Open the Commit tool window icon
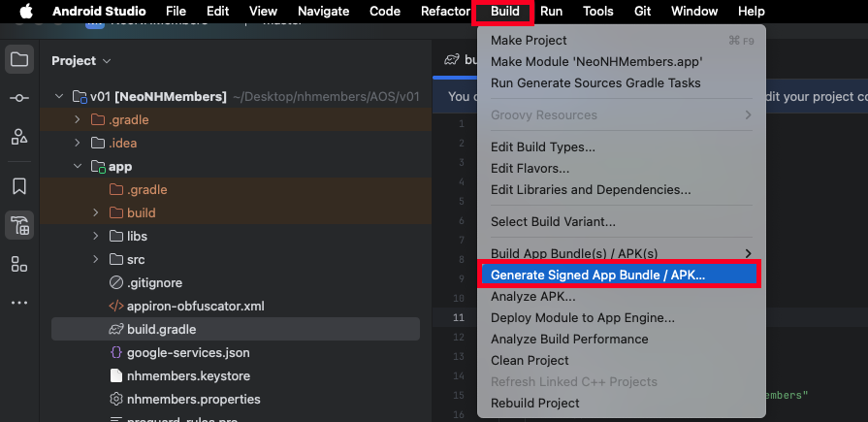 (19, 99)
